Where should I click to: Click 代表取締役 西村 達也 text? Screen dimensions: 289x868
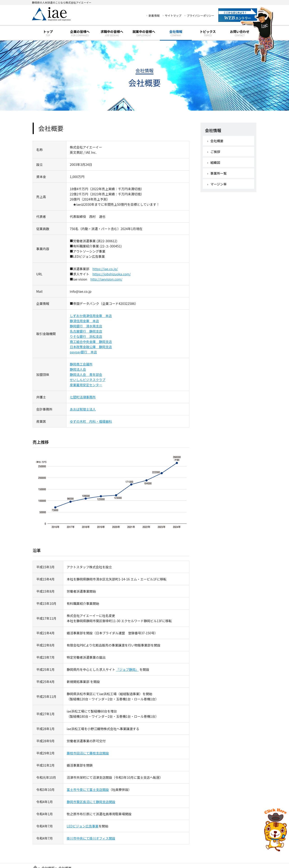click(88, 217)
